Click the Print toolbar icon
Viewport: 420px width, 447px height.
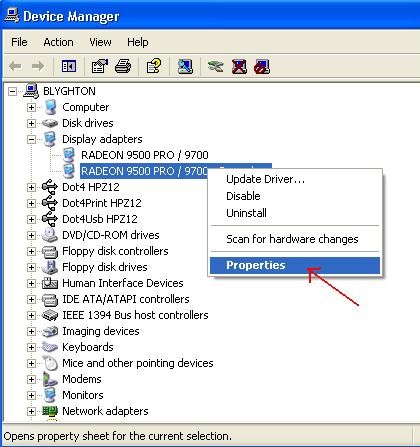pos(123,66)
